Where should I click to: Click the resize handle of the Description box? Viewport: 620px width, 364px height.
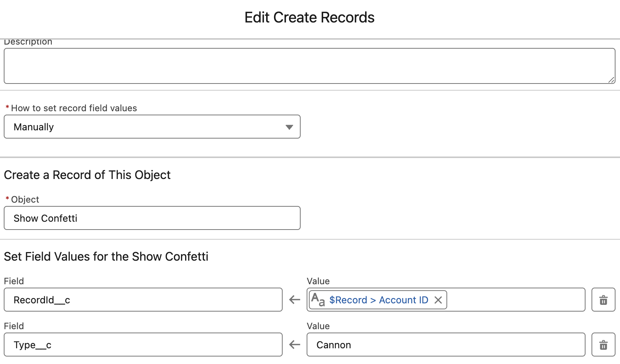612,80
